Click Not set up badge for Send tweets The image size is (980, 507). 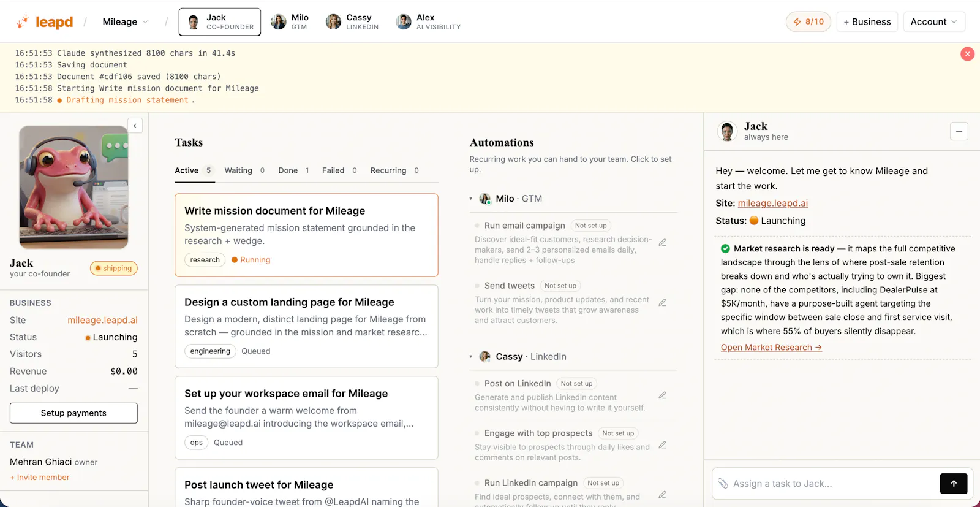click(x=560, y=286)
